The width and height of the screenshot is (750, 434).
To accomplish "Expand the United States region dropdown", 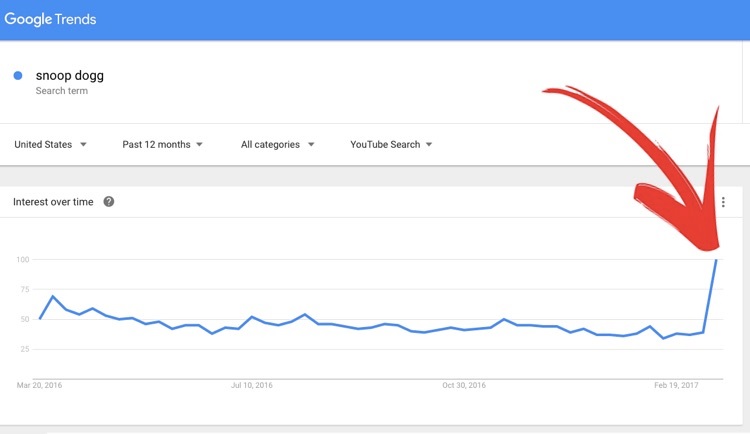I will tap(50, 145).
